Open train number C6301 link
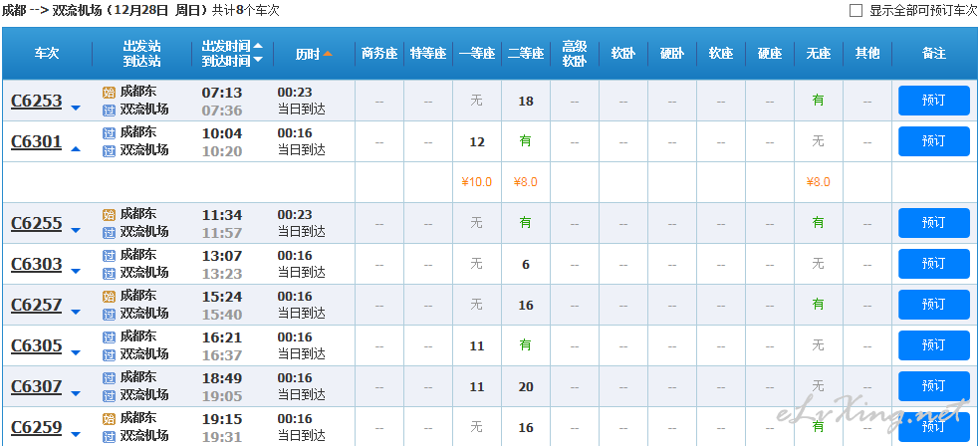The width and height of the screenshot is (980, 446). (x=37, y=141)
